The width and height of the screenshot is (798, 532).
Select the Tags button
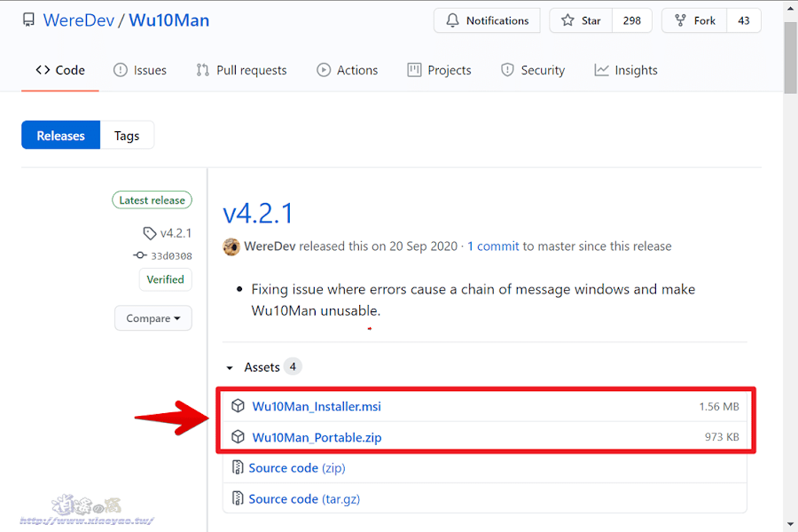coord(127,136)
